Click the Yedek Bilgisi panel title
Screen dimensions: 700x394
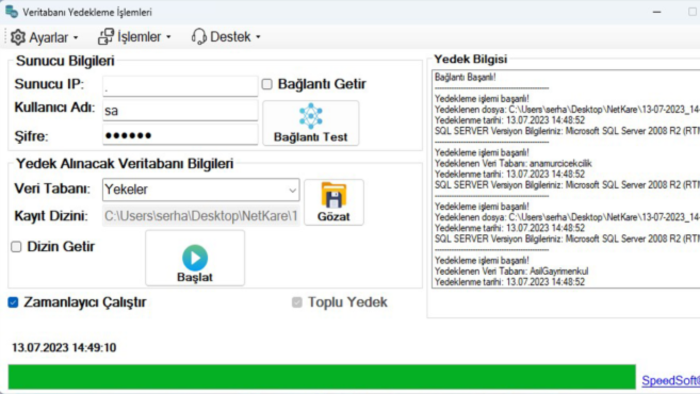tap(471, 59)
